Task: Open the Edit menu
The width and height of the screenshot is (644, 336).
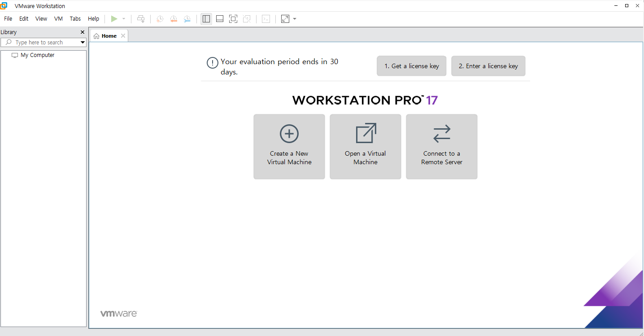Action: (24, 19)
